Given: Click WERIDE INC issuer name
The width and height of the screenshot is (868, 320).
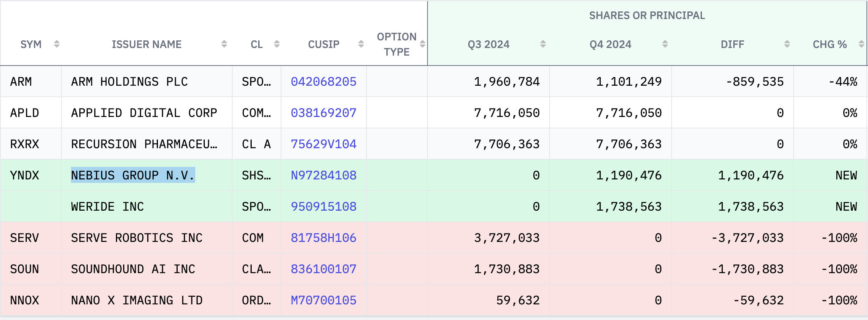Looking at the screenshot, I should [x=108, y=206].
